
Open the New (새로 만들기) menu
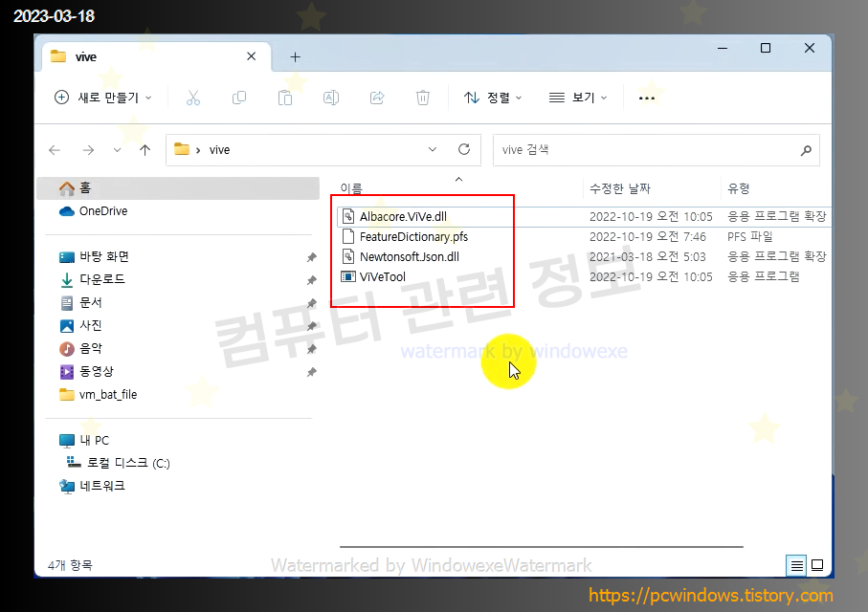103,98
